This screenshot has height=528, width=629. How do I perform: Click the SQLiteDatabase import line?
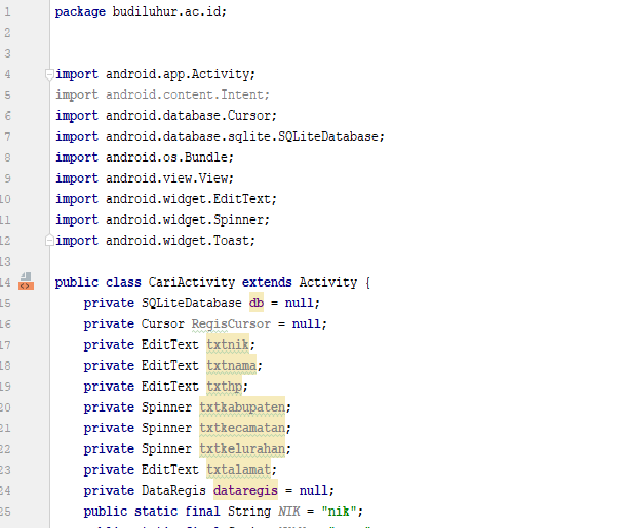pyautogui.click(x=220, y=136)
